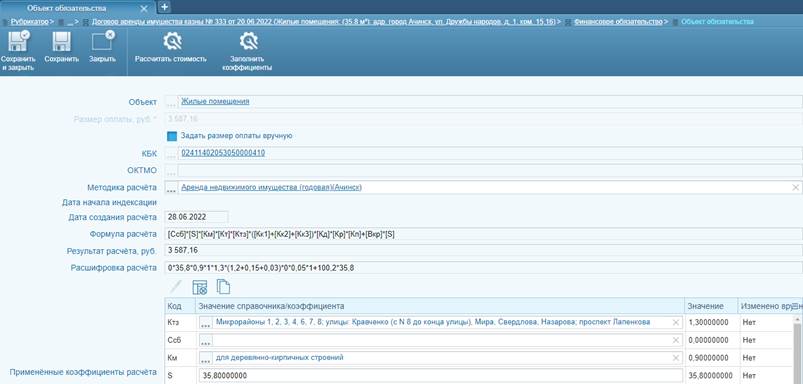The height and width of the screenshot is (384, 803).
Task: Run Рассчитать стоимость calculation
Action: 171,47
